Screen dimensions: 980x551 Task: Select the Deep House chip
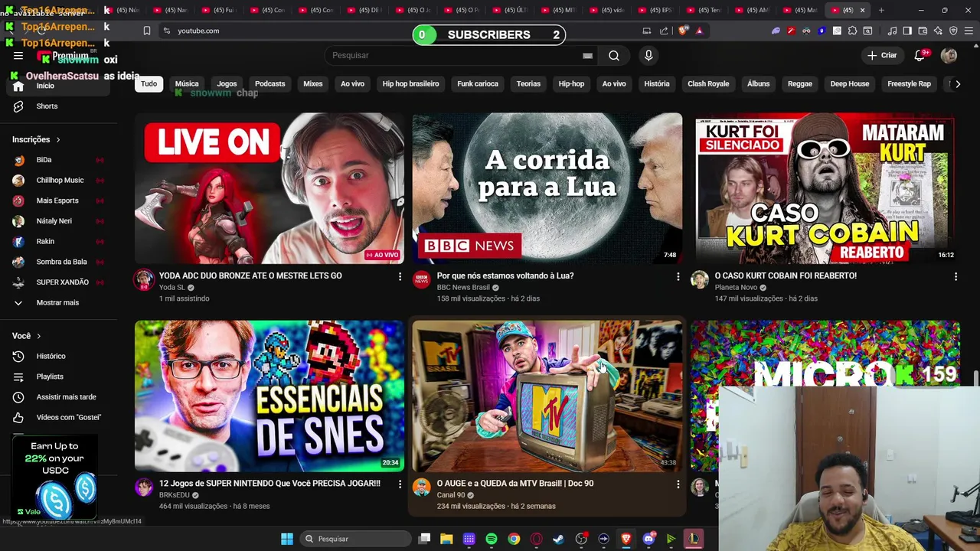[x=850, y=83]
